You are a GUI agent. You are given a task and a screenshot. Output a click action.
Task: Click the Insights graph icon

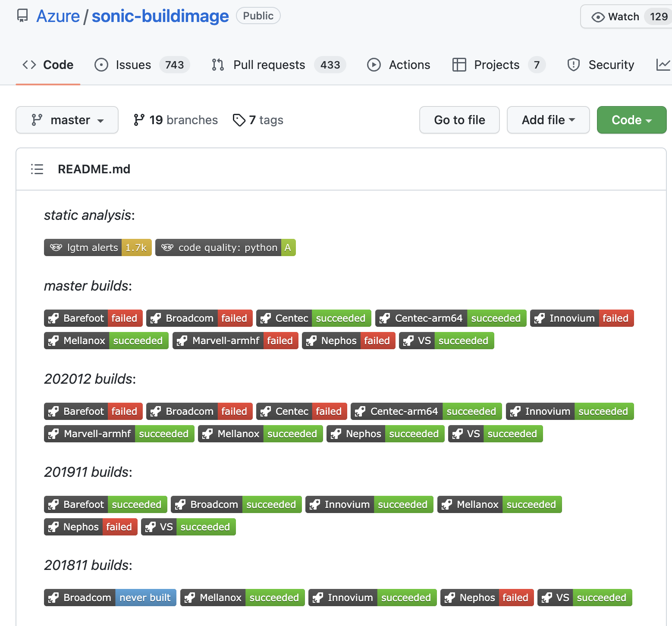[x=663, y=65]
